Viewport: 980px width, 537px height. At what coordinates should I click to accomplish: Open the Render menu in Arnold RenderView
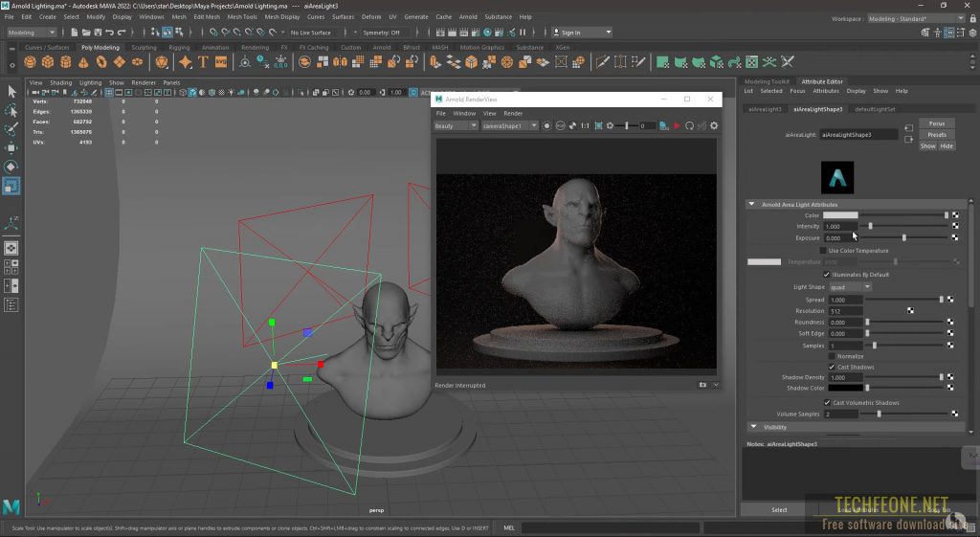pos(513,113)
